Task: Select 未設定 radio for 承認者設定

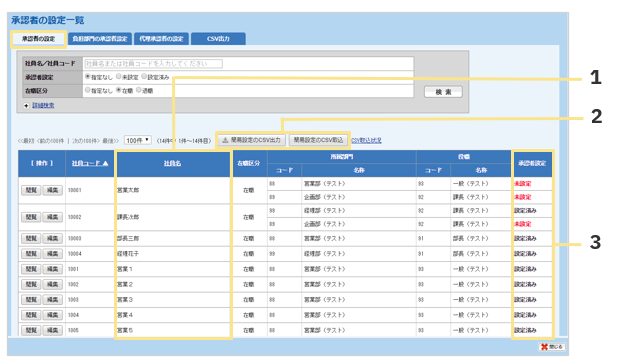Action: [x=118, y=77]
